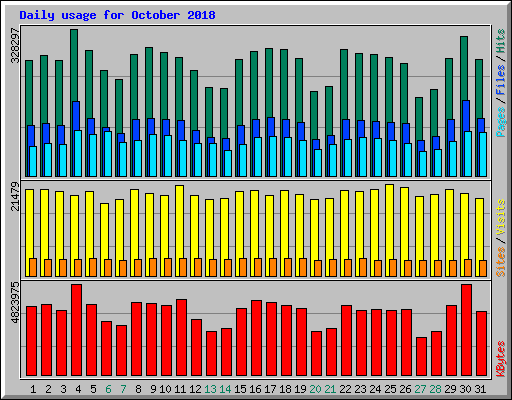The image size is (512, 400).
Task: Click the 'Daily usage for October 2018' title
Action: [117, 15]
